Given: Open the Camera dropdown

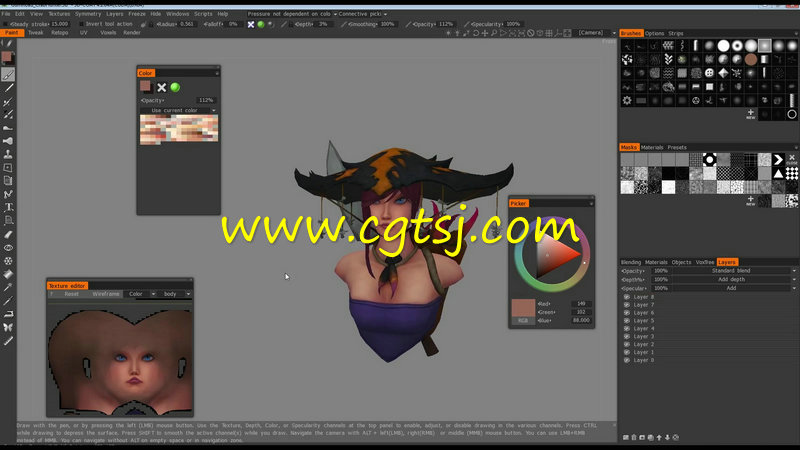Looking at the screenshot, I should coord(596,33).
